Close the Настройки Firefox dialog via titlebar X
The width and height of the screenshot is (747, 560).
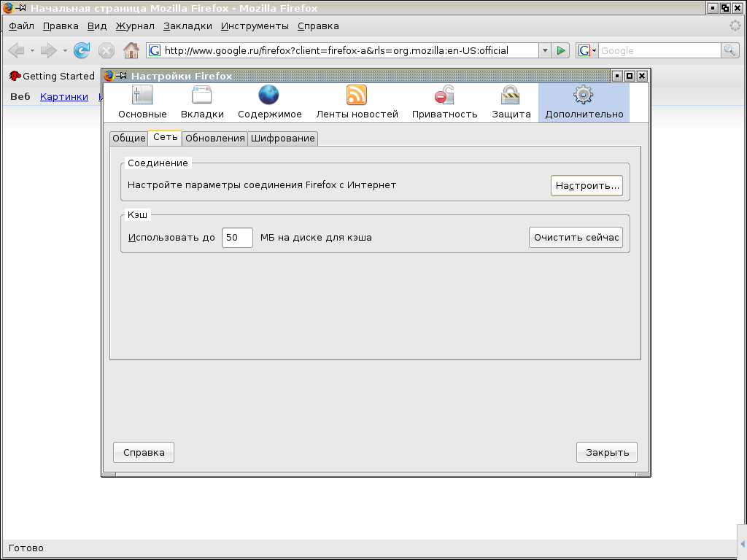click(x=642, y=76)
